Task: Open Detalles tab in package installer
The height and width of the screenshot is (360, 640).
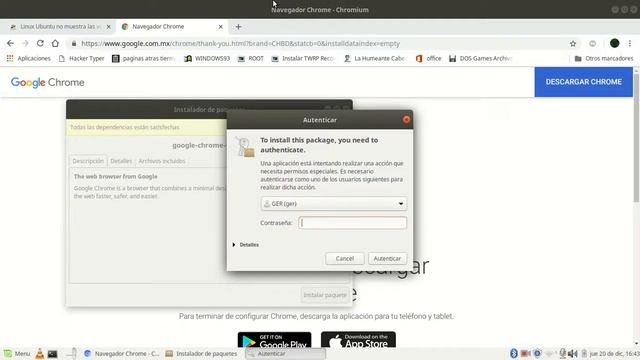Action: tap(121, 161)
